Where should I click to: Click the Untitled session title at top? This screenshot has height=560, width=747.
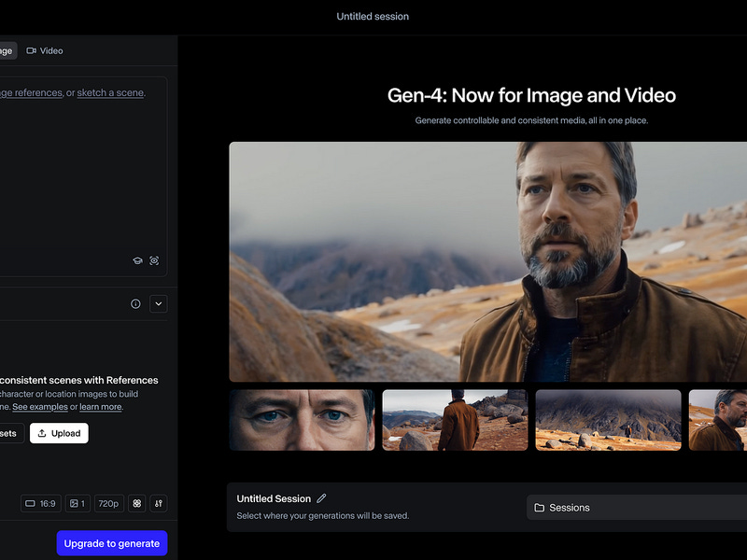373,16
